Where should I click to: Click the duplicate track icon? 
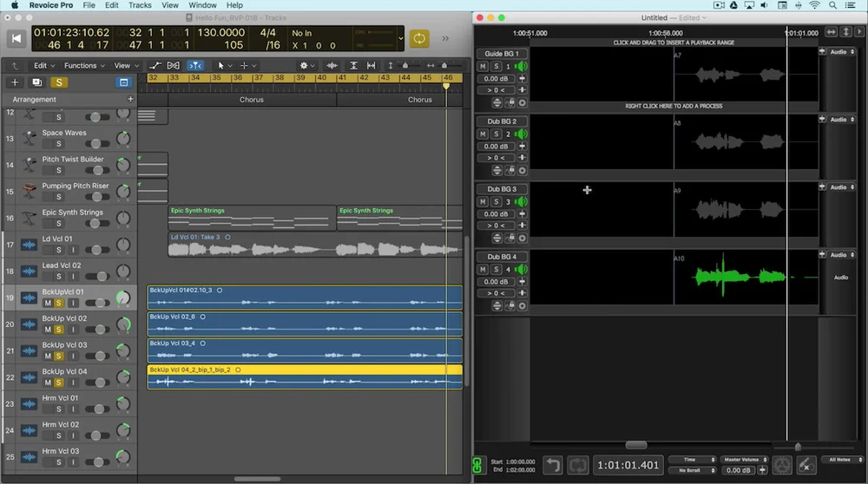36,82
